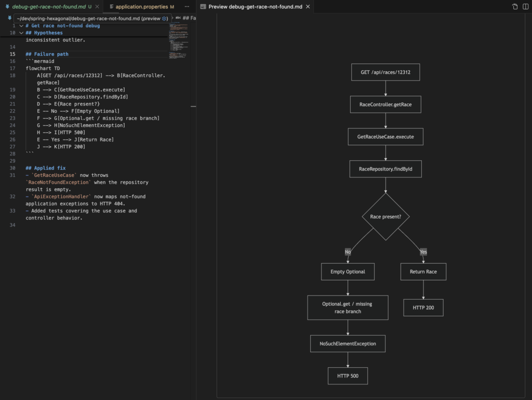
Task: Click the 'GET /api/races/12312' flowchart node
Action: pos(385,72)
